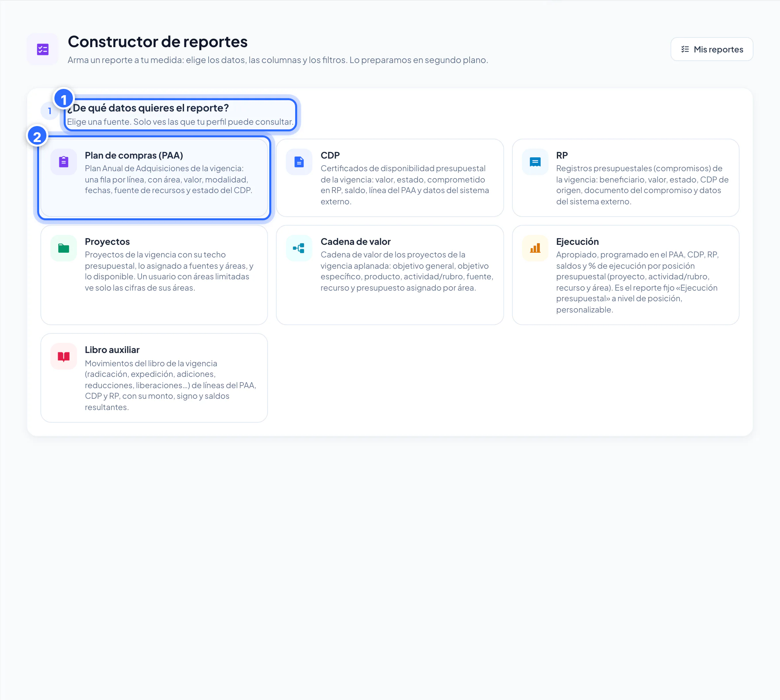Click the 'Constructor de reportes' title
This screenshot has width=780, height=700.
coord(158,41)
